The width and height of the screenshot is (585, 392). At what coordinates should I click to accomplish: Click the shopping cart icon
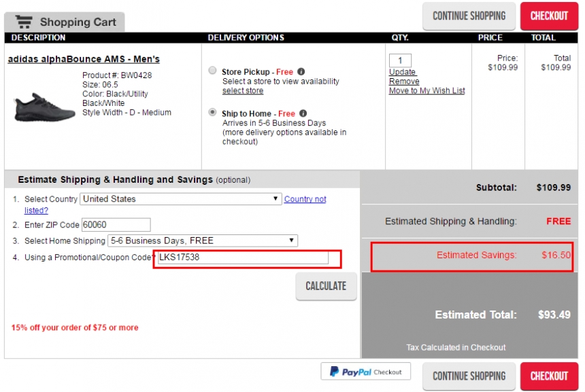point(24,22)
